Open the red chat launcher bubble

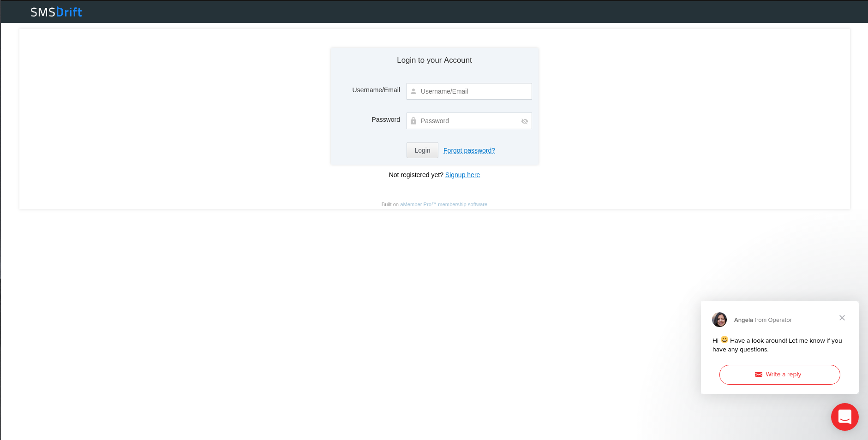point(844,417)
